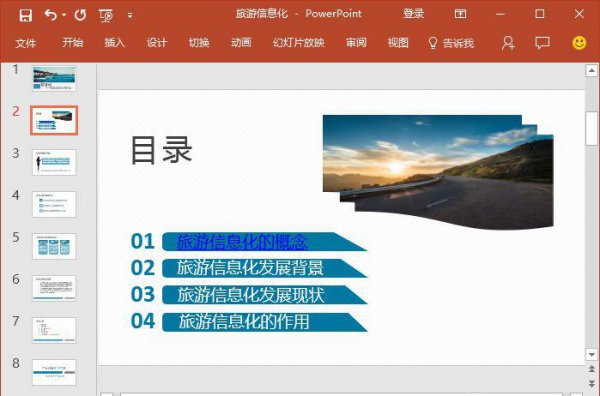Click the vertical scrollbar down arrow

click(x=592, y=354)
